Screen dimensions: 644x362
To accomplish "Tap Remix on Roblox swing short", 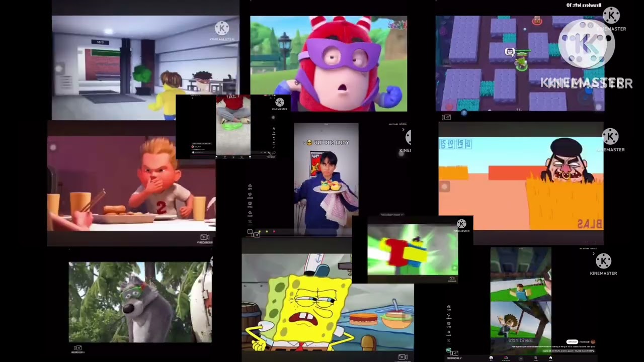I will [449, 341].
